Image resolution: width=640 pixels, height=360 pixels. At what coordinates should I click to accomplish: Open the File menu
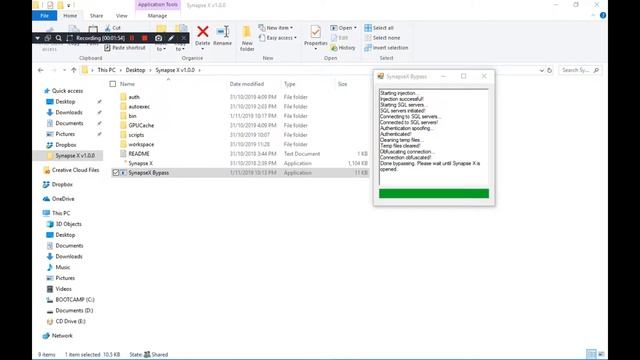(44, 16)
